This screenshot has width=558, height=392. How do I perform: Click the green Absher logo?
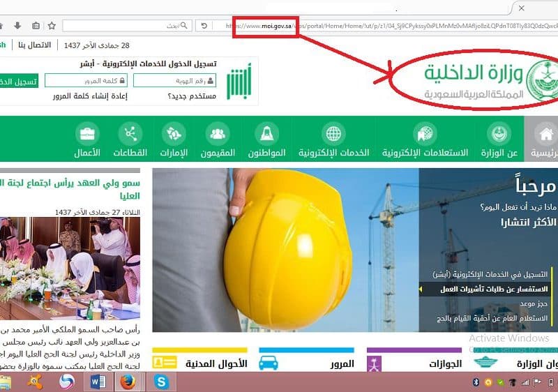239,81
